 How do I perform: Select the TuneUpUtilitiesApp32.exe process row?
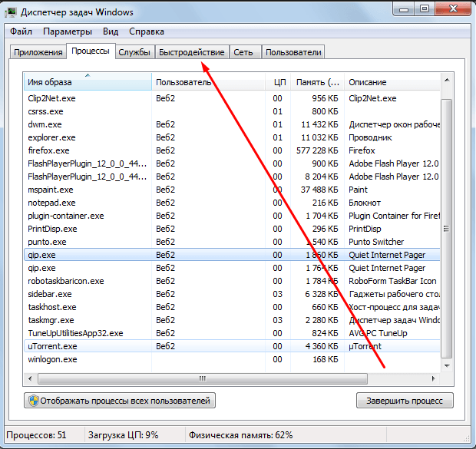[232, 333]
